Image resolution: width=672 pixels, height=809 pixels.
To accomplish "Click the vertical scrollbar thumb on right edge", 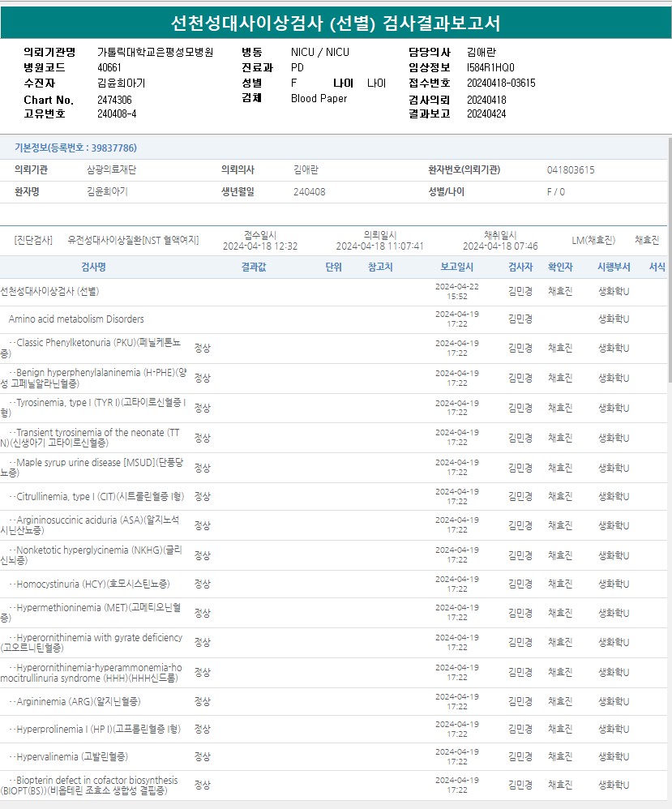I will 670,259.
